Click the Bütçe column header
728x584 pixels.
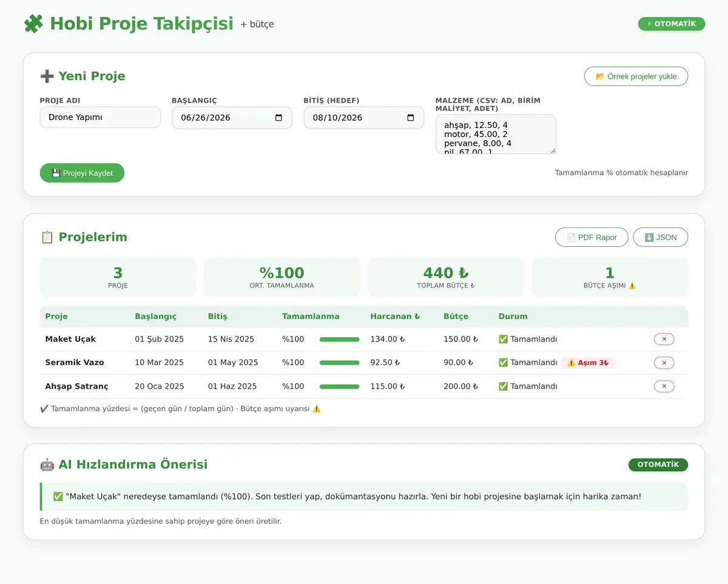tap(456, 316)
